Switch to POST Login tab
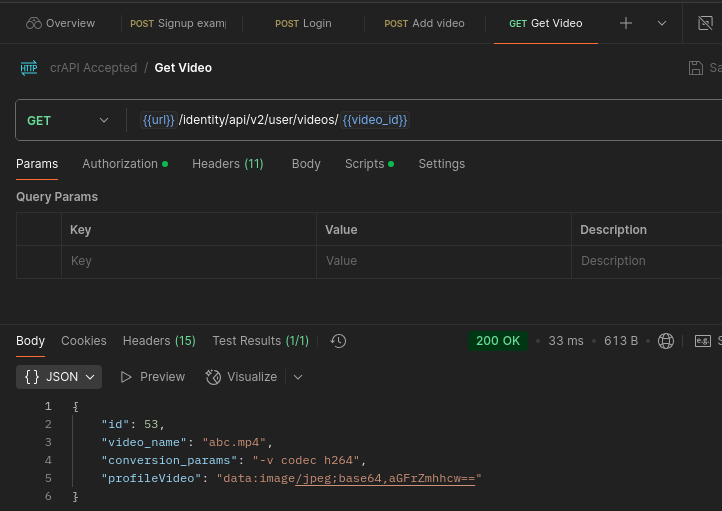Viewport: 722px width, 511px height. click(x=303, y=23)
